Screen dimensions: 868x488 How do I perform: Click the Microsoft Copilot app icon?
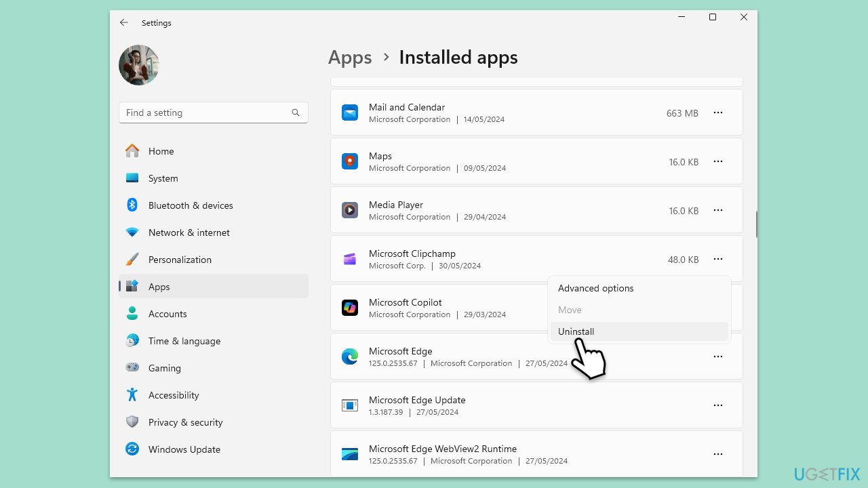pos(350,308)
